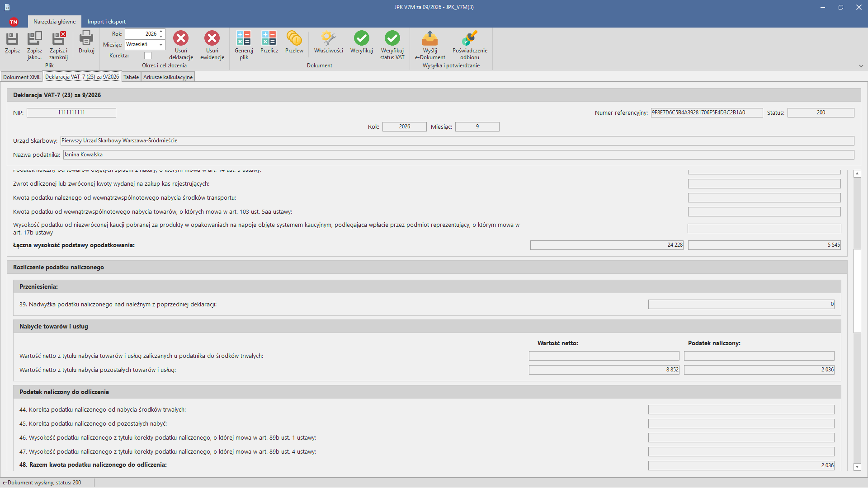Screen dimensions: 868x488
Task: Click the scrollbar up arrow
Action: pos(857,174)
